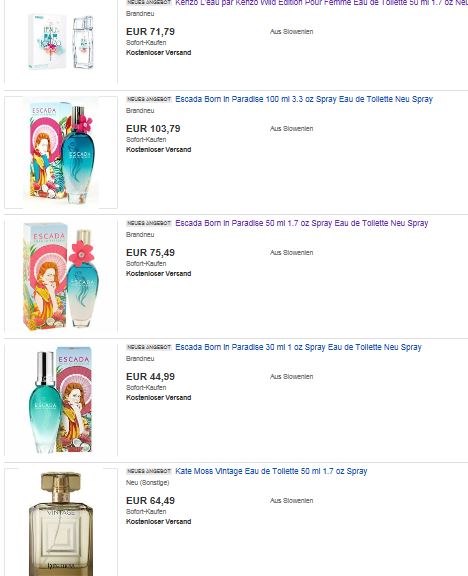This screenshot has height=576, width=468.
Task: Click the EUR 64,49 price
Action: pyautogui.click(x=150, y=501)
